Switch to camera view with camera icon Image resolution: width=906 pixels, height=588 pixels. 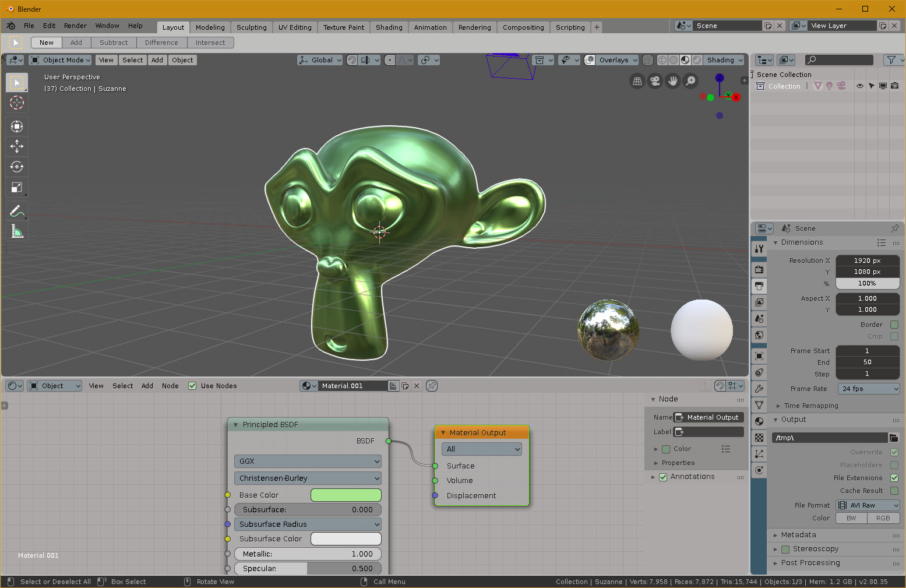coord(655,81)
